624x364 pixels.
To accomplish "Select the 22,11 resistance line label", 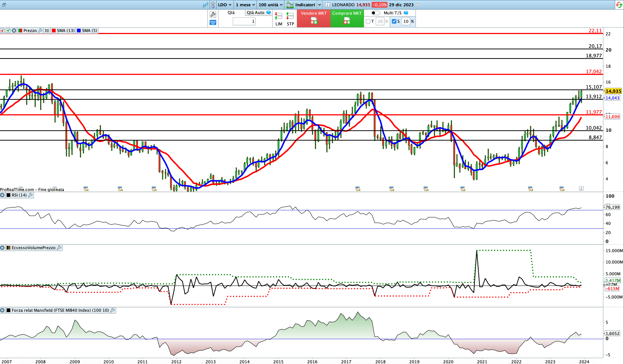I will point(595,31).
